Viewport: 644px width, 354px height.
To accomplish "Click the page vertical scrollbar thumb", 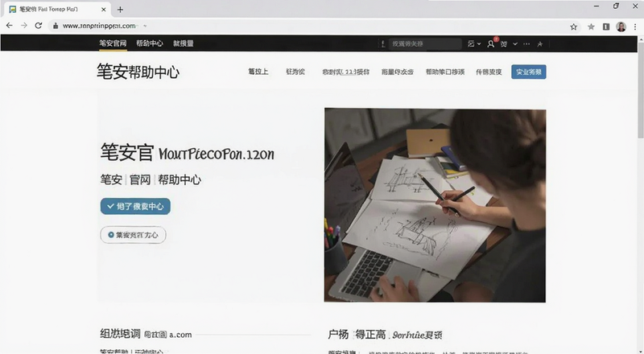I will [640, 88].
